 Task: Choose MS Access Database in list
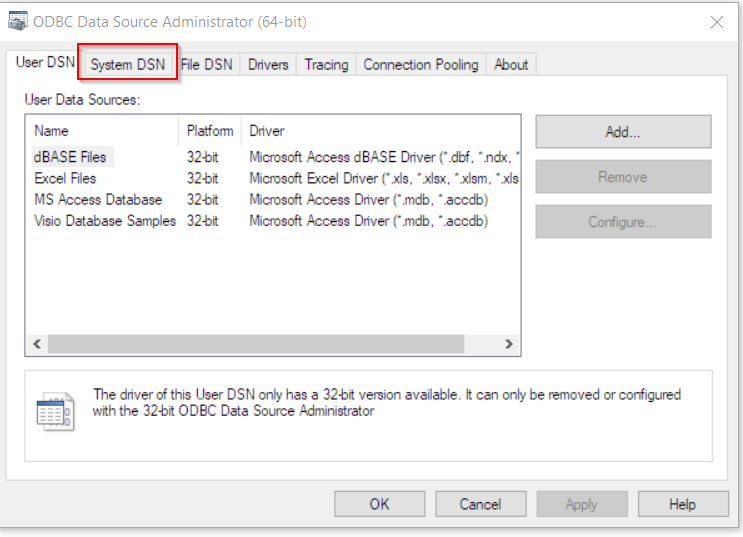pyautogui.click(x=98, y=199)
